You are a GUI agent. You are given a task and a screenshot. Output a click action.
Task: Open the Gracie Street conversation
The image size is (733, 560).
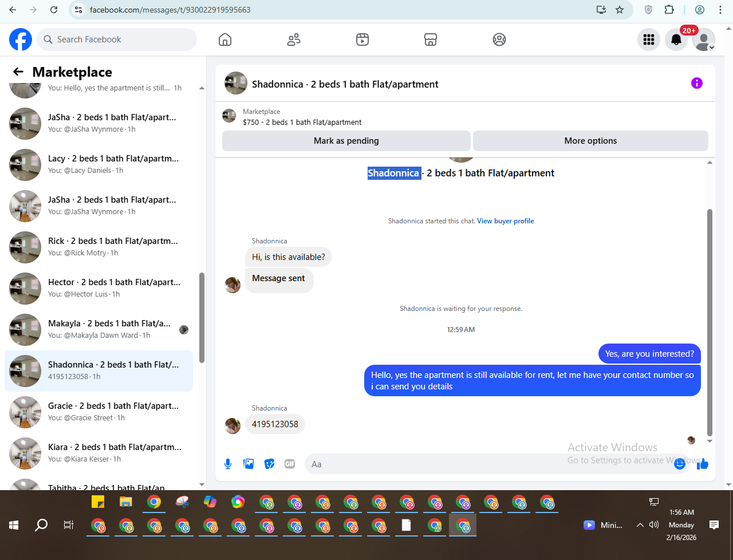(99, 412)
